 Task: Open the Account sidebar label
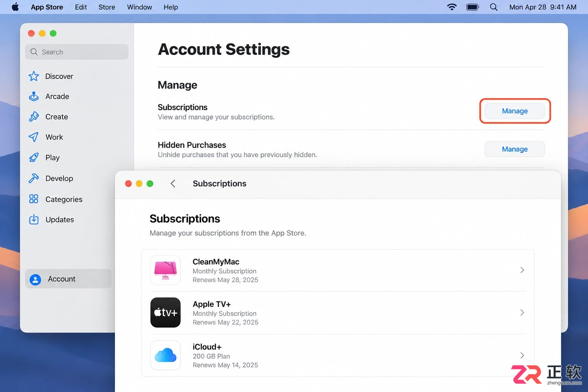click(x=62, y=279)
